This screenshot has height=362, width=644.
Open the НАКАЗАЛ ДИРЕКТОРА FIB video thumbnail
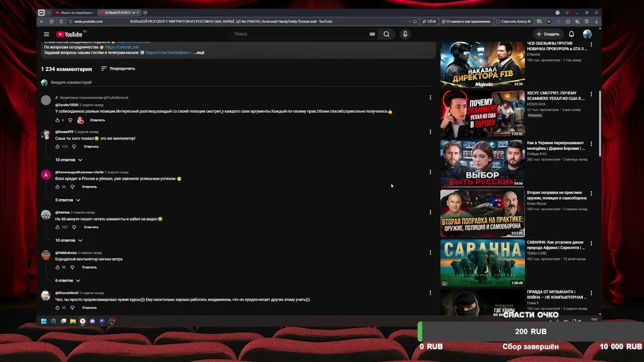click(x=482, y=64)
